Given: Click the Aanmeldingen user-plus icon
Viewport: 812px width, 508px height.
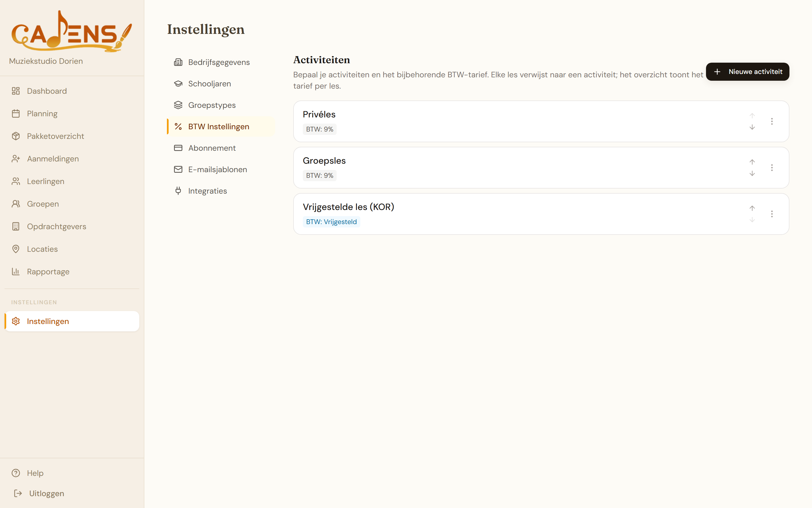Looking at the screenshot, I should coord(16,159).
